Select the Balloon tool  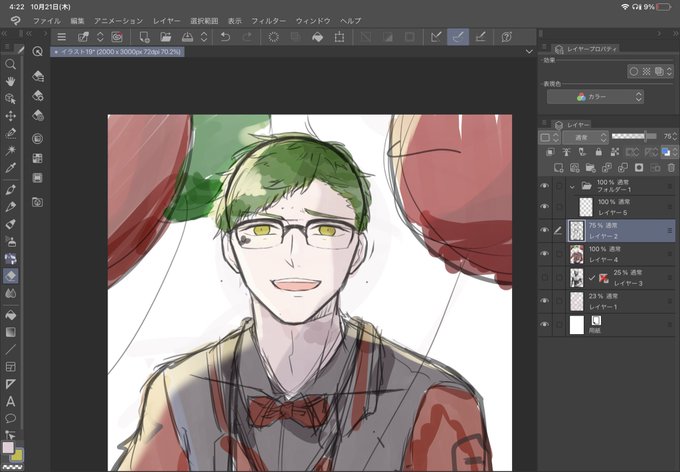click(10, 418)
